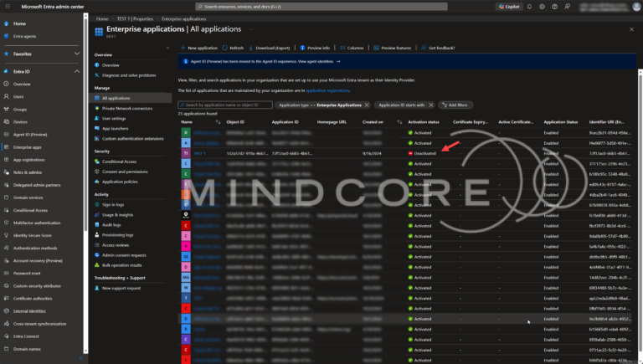Image resolution: width=643 pixels, height=364 pixels.
Task: Open New support request
Action: pos(121,288)
